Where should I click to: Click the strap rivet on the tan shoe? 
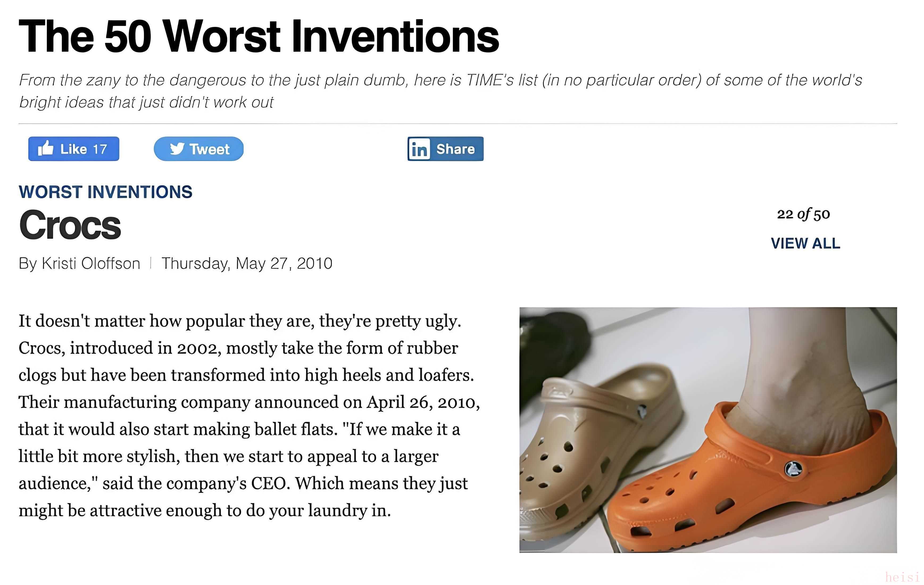point(642,411)
